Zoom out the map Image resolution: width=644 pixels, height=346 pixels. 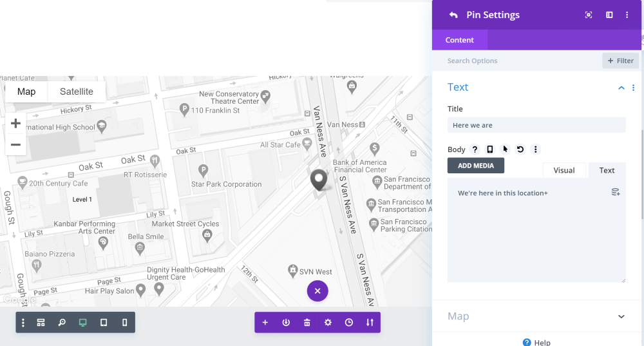coord(15,144)
